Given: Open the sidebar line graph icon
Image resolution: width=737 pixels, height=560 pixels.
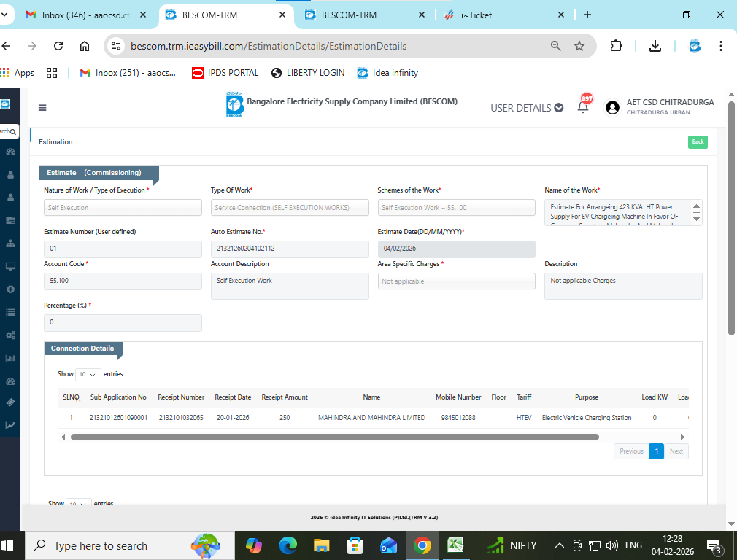Looking at the screenshot, I should coord(10,426).
